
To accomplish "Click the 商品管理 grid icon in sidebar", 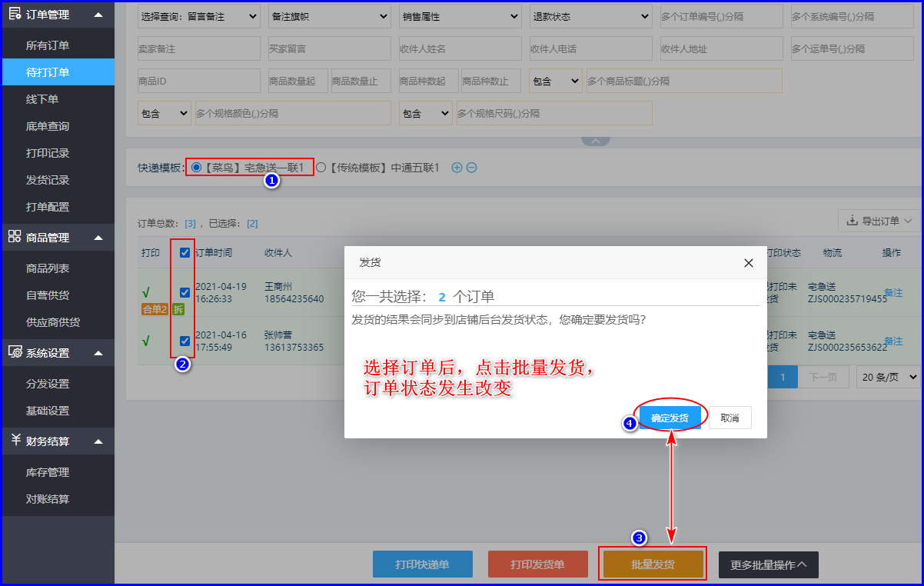I will click(x=14, y=238).
